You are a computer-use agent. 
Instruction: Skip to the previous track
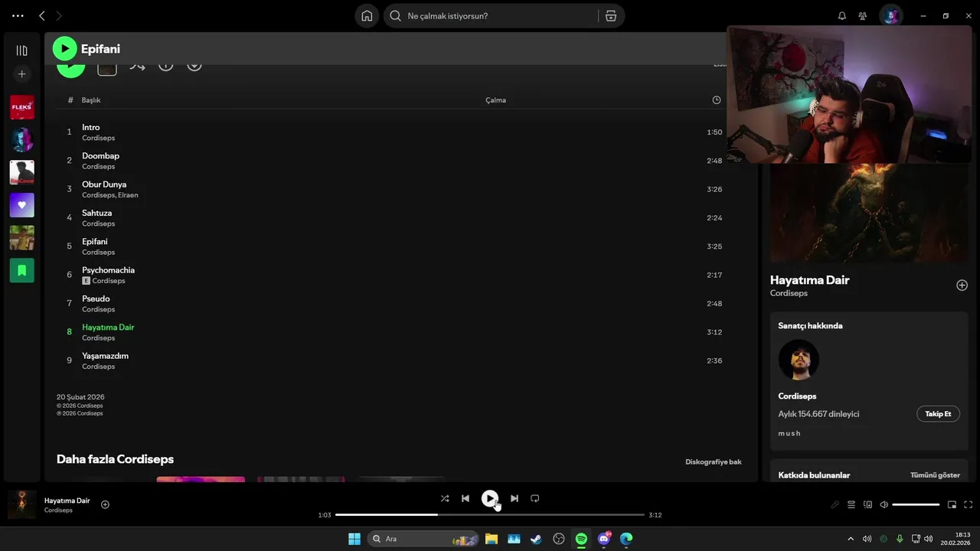465,498
